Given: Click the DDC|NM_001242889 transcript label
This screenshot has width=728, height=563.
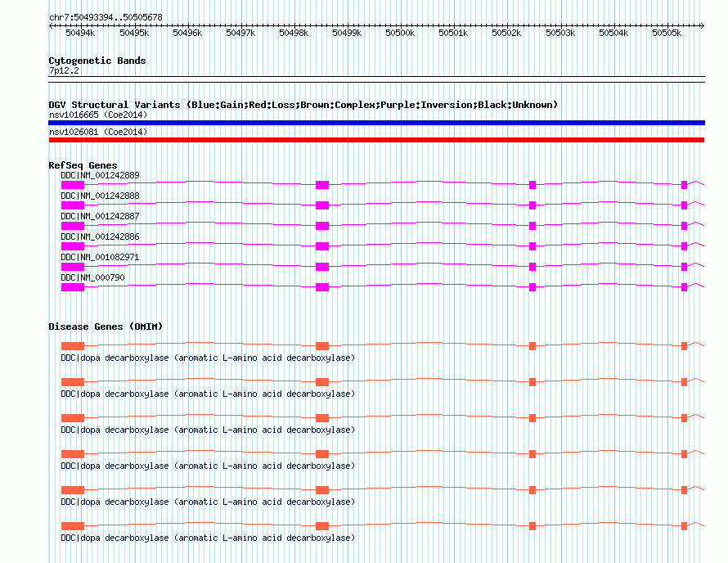Looking at the screenshot, I should tap(100, 176).
